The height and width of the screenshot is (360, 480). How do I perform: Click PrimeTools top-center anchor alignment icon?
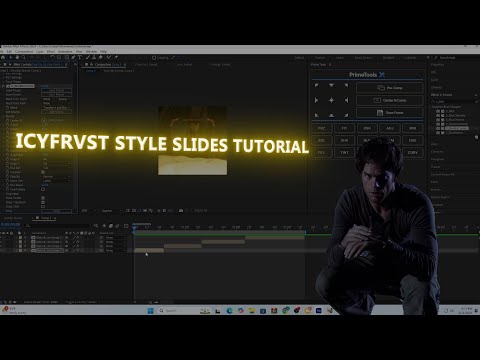coord(331,85)
